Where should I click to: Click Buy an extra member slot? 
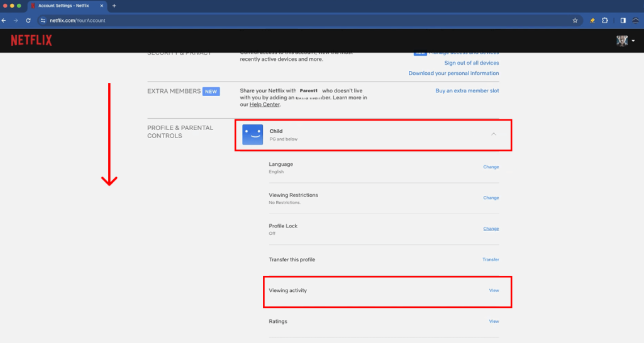click(467, 90)
